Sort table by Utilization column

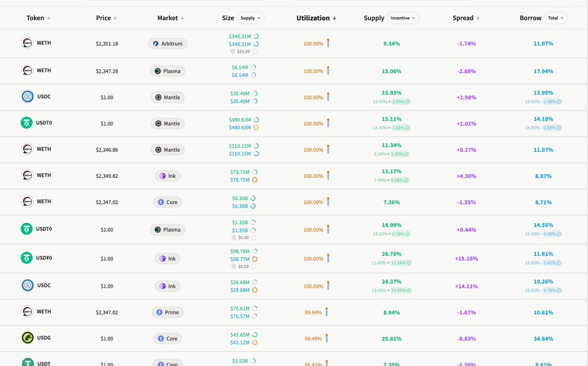point(317,18)
